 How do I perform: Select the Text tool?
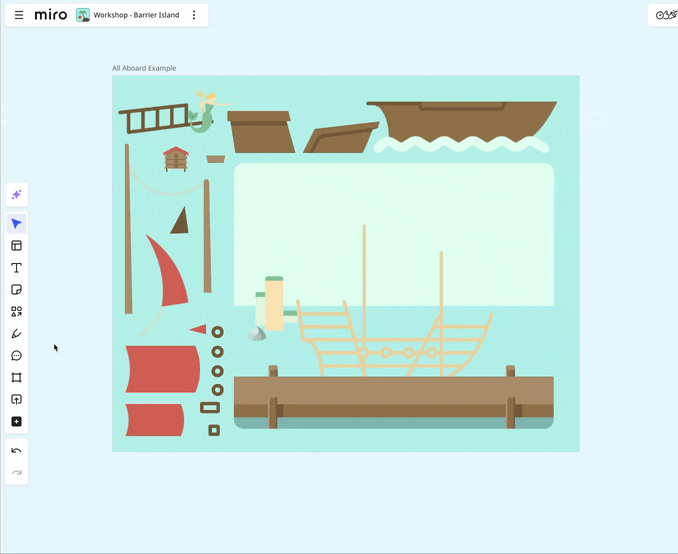coord(16,268)
